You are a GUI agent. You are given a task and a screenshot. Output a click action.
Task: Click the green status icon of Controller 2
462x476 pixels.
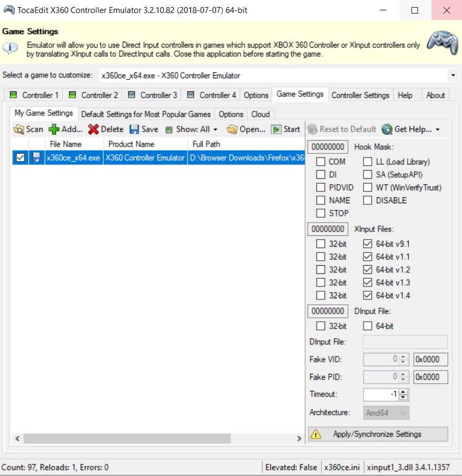pyautogui.click(x=72, y=95)
